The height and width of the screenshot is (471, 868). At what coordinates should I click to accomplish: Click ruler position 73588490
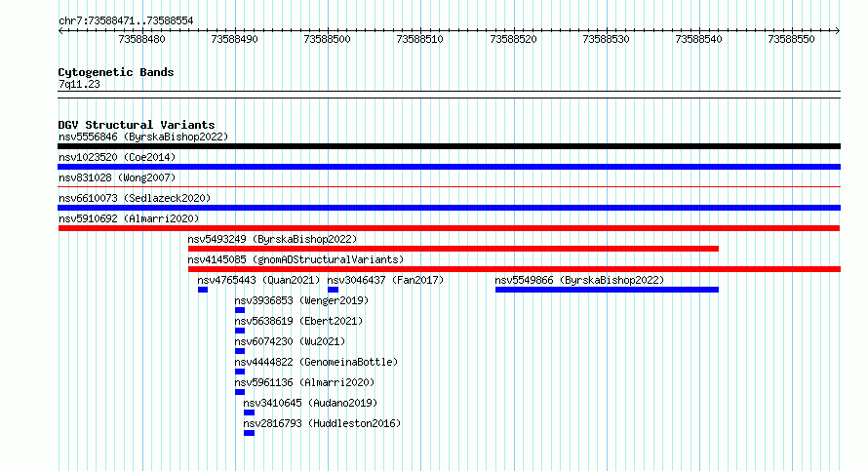coord(235,39)
